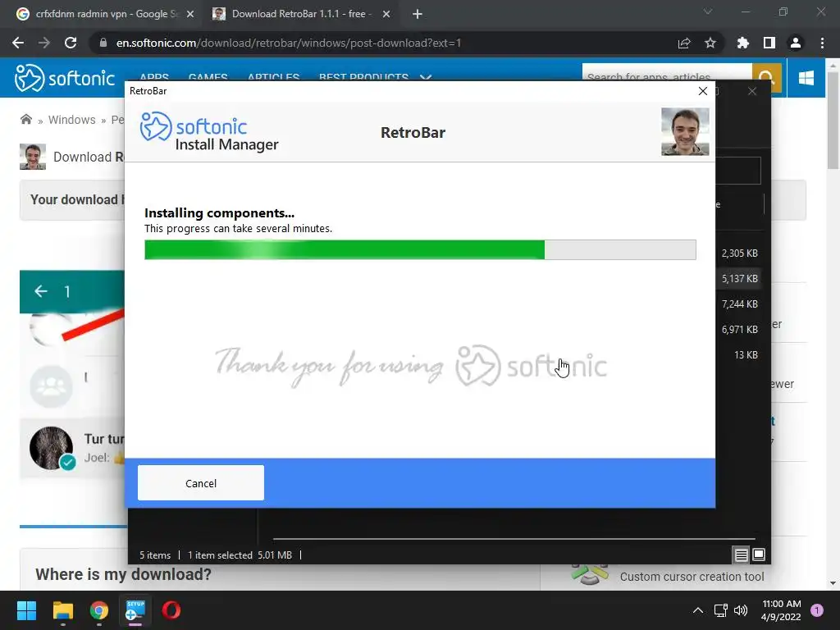Viewport: 840px width, 630px height.
Task: Switch File Explorer to details view icon
Action: [x=741, y=555]
